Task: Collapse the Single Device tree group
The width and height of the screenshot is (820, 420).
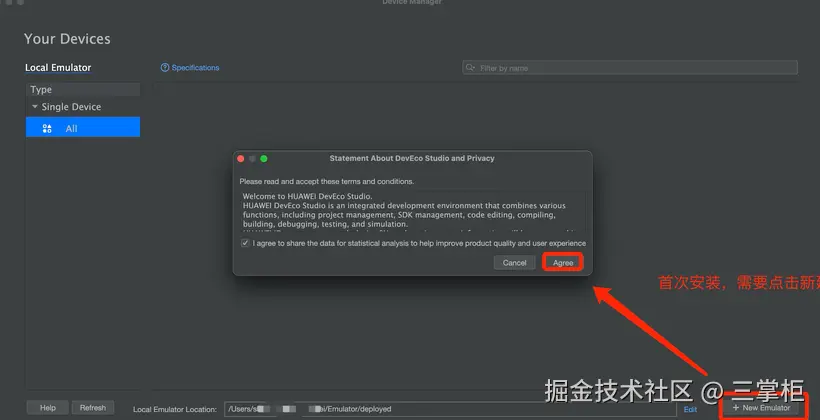Action: 35,107
